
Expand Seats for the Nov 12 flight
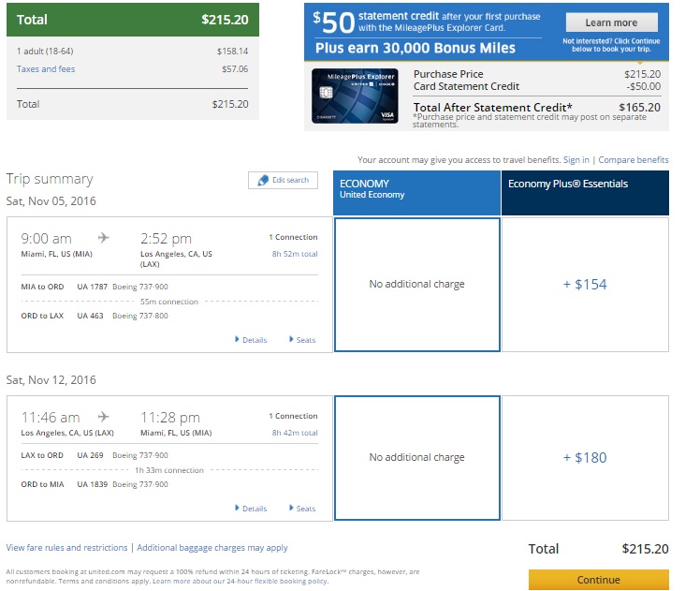(x=302, y=509)
